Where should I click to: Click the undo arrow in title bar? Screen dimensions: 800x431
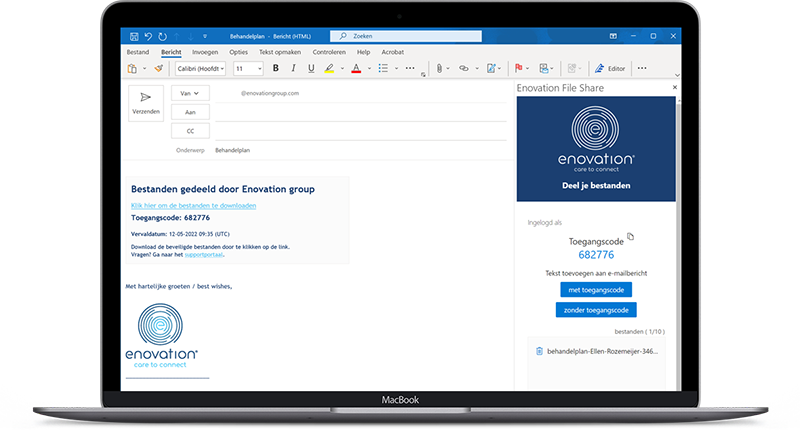coord(148,35)
